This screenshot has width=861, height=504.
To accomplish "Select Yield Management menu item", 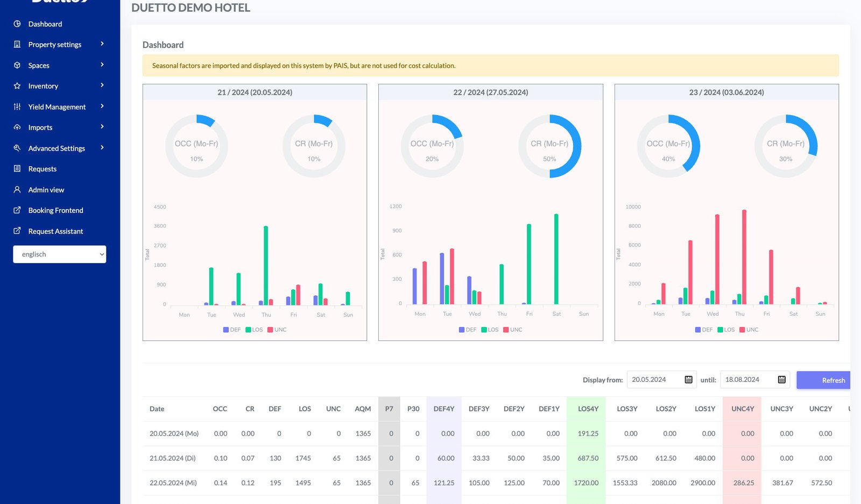I will [x=57, y=107].
